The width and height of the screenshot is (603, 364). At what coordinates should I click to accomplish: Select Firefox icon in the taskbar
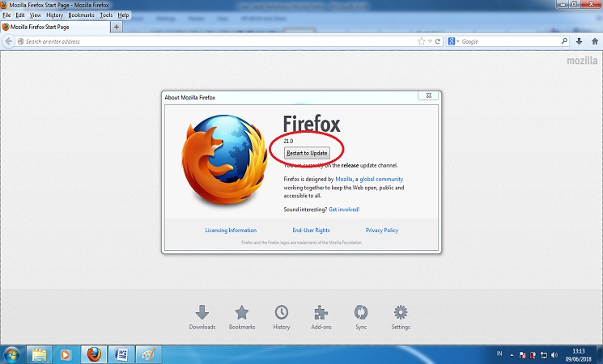pyautogui.click(x=94, y=354)
